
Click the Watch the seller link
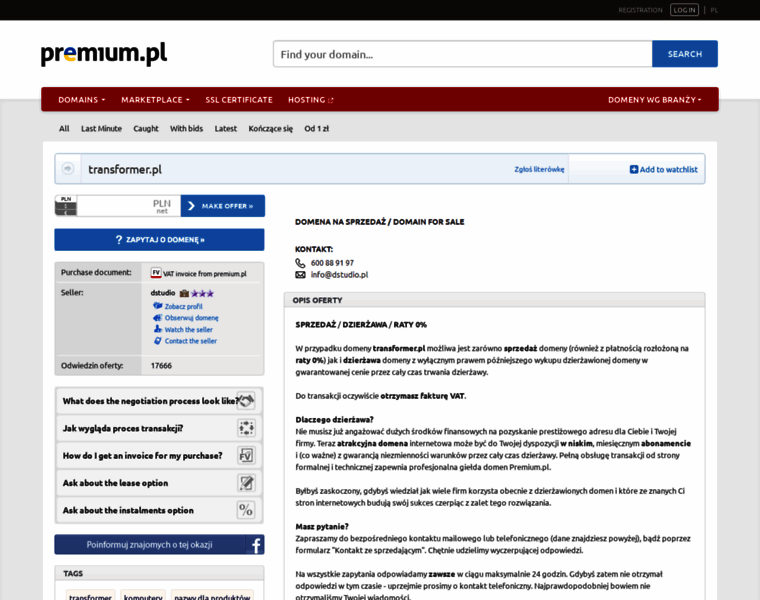coord(189,330)
